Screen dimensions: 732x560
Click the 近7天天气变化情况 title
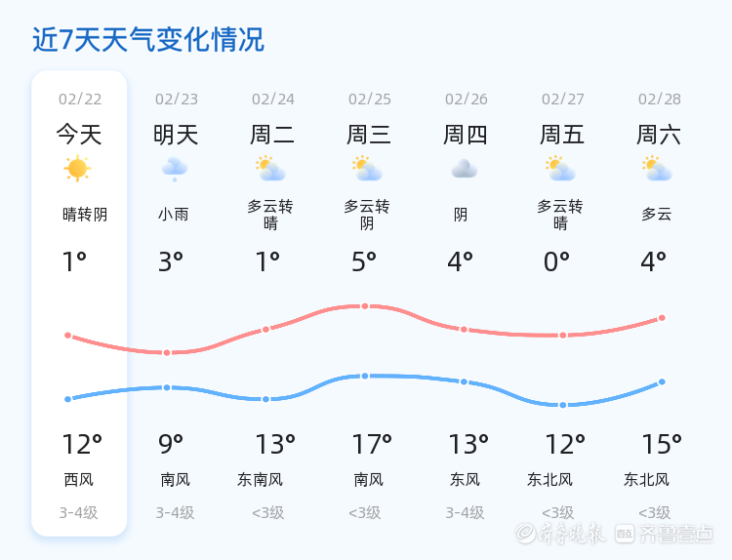click(x=148, y=40)
